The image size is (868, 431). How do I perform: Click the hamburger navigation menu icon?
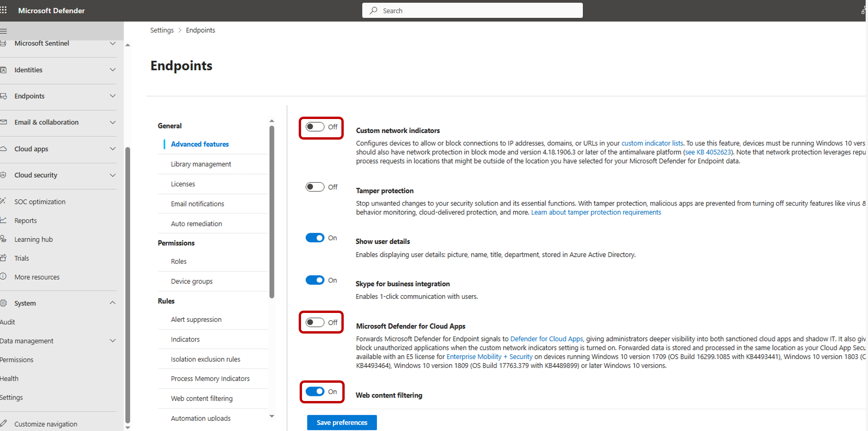(x=3, y=31)
